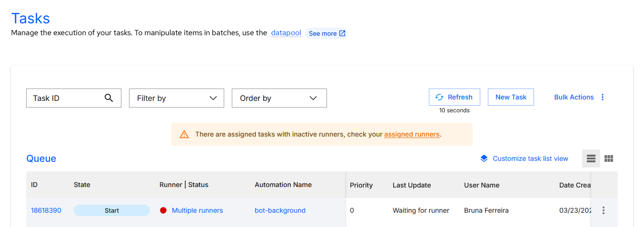Image resolution: width=644 pixels, height=227 pixels.
Task: Click the external link icon beside See more
Action: pos(342,34)
